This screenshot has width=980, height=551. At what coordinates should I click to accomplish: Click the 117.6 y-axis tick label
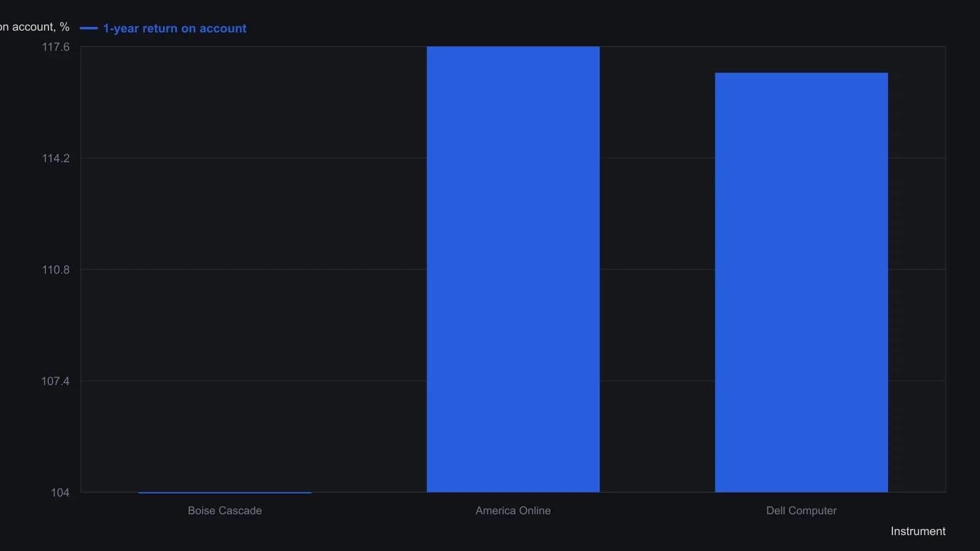coord(56,47)
